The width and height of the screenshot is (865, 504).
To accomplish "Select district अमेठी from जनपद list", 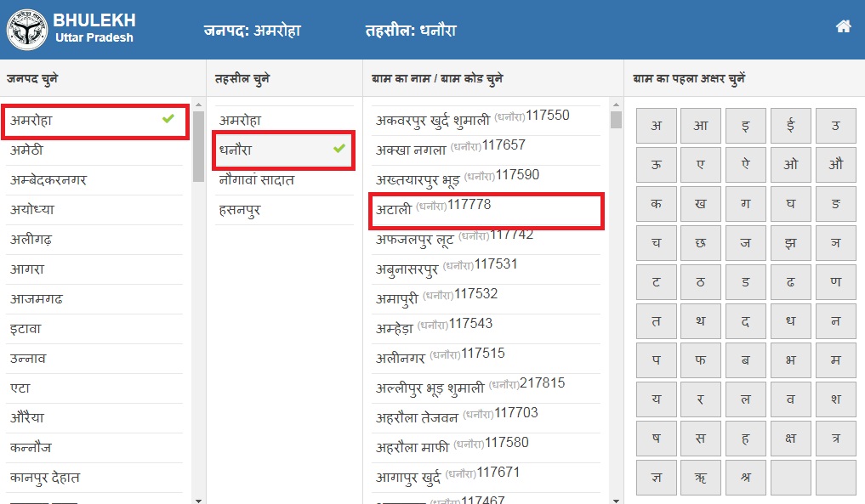I will pos(94,151).
